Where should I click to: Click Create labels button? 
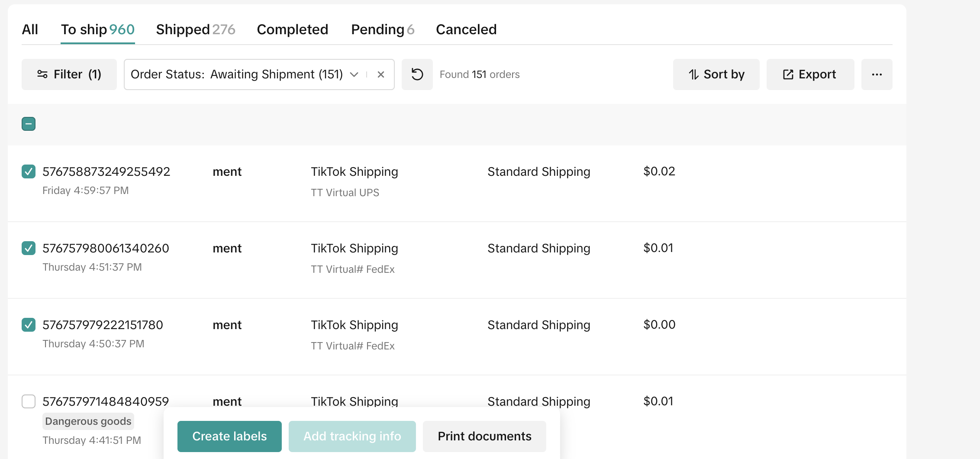coord(229,436)
